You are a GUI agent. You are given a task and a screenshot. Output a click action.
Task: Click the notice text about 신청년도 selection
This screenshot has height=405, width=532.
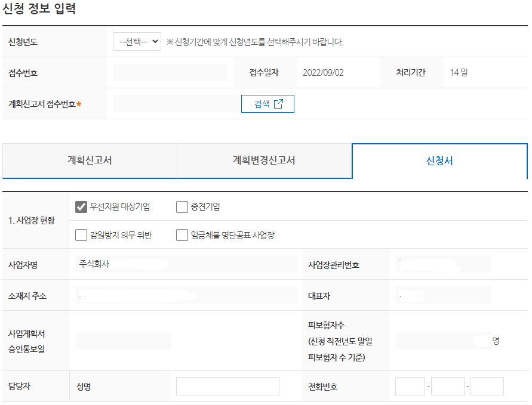(255, 42)
